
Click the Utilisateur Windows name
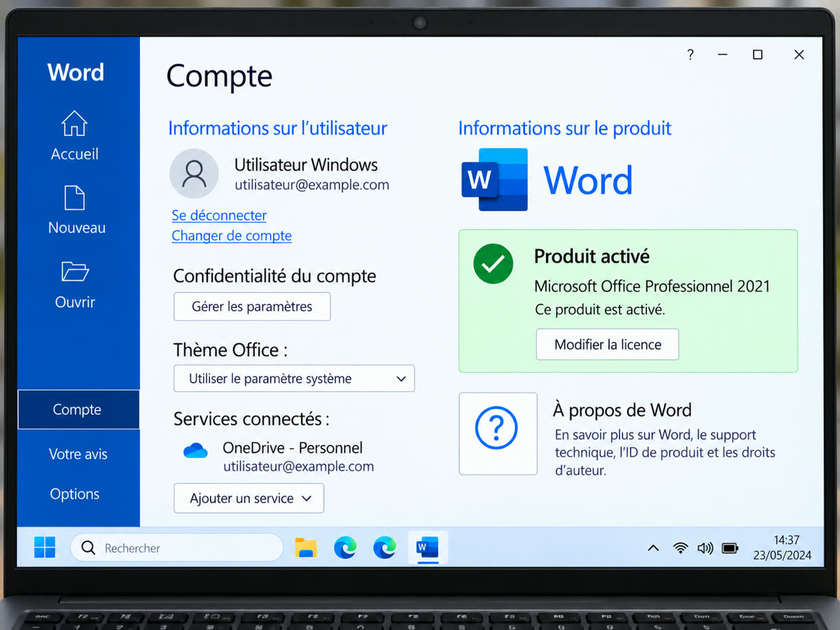click(306, 165)
